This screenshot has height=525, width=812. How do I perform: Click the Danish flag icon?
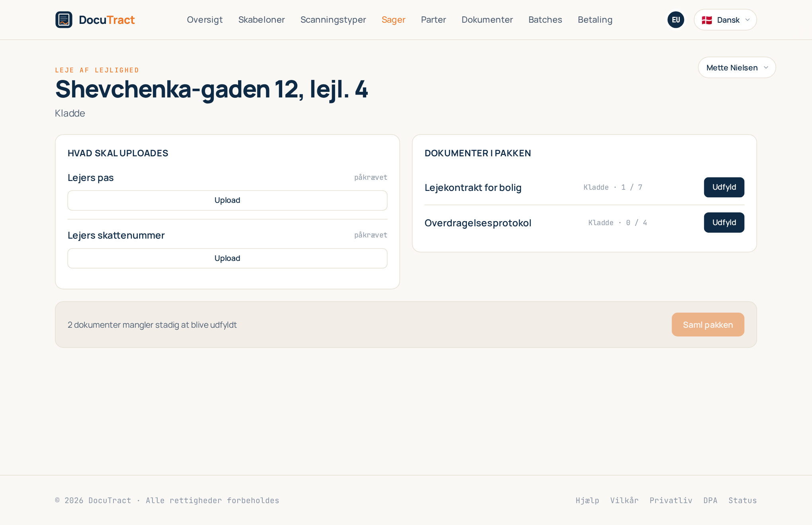click(707, 20)
